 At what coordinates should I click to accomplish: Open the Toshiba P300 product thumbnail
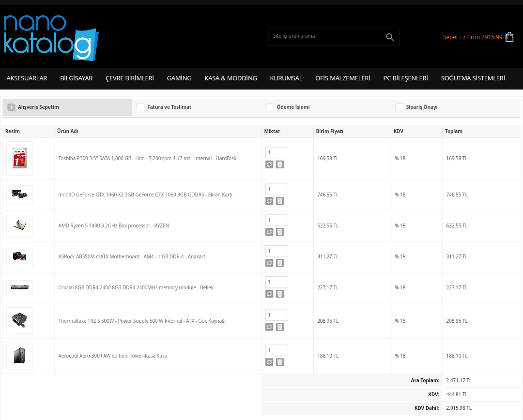pos(20,158)
